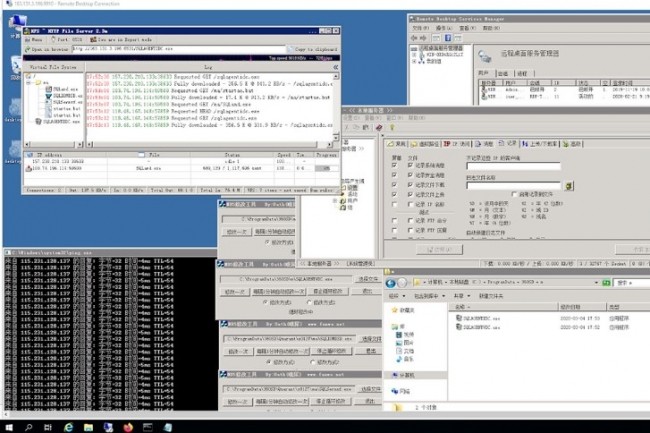Open the HFS Menu button
This screenshot has height=433, width=650.
point(34,40)
